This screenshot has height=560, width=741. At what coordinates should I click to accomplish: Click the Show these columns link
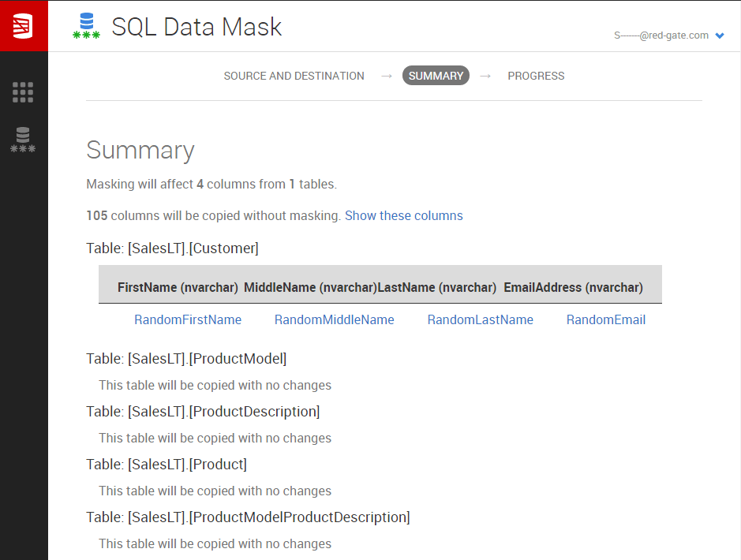click(x=403, y=216)
